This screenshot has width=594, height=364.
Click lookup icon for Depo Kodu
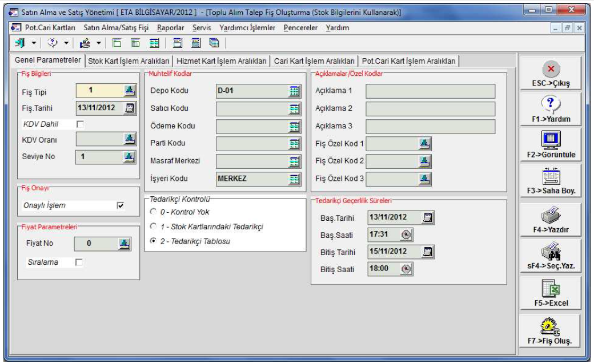pos(294,91)
